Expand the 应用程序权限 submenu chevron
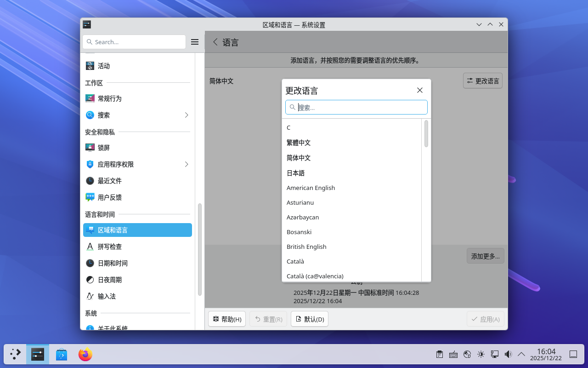The width and height of the screenshot is (588, 368). point(187,164)
